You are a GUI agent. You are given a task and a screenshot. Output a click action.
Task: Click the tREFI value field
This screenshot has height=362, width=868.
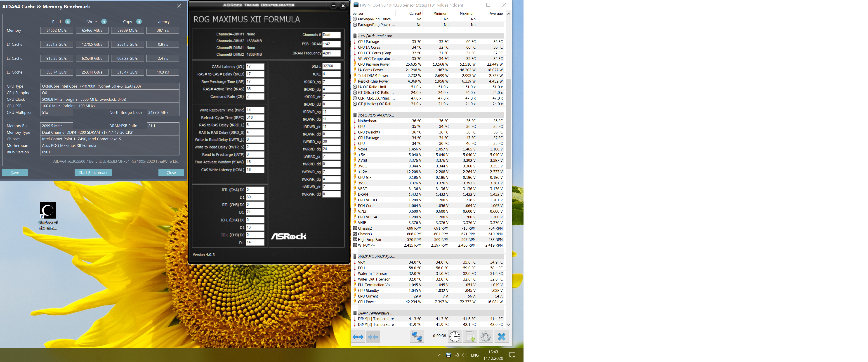pos(331,66)
